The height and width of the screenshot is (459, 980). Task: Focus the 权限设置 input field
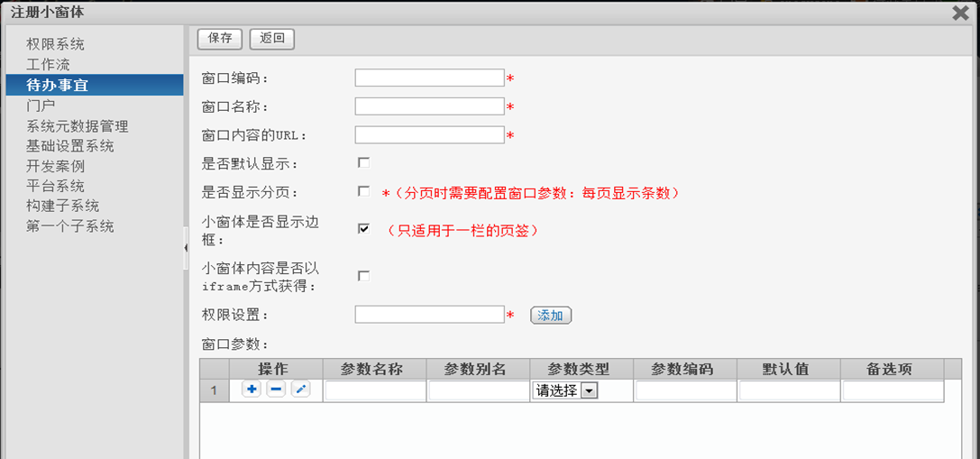429,315
